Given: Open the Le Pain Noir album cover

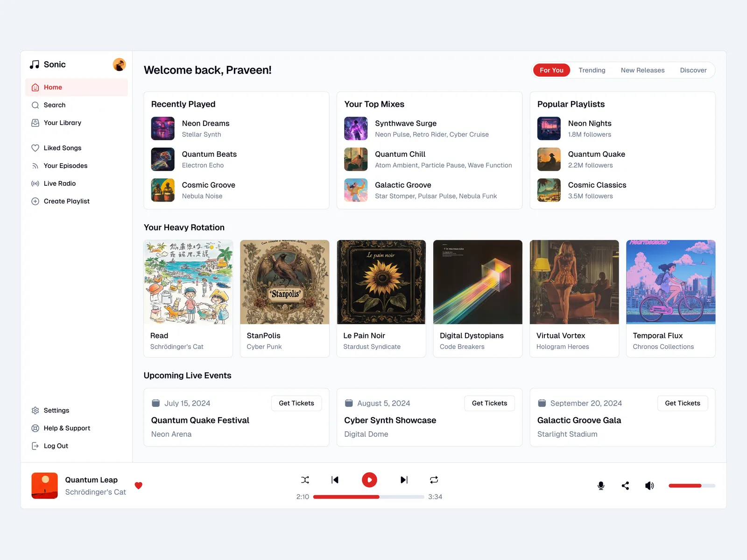Looking at the screenshot, I should 381,282.
